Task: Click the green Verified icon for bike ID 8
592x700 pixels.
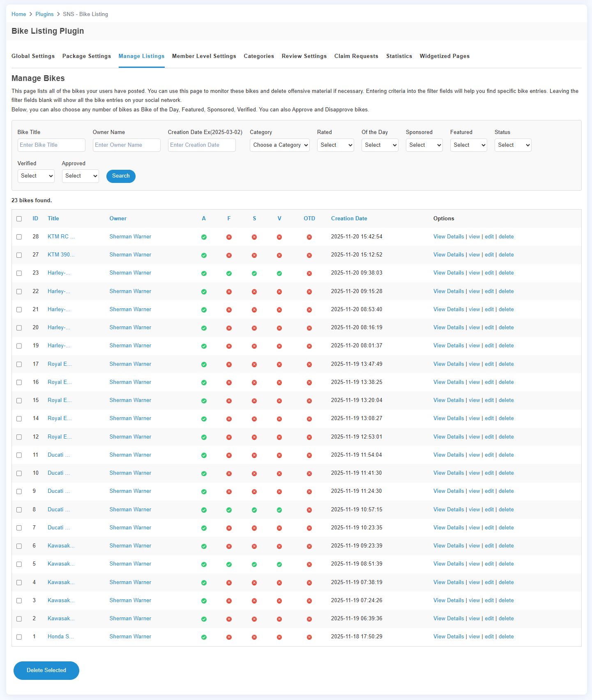Action: coord(279,510)
